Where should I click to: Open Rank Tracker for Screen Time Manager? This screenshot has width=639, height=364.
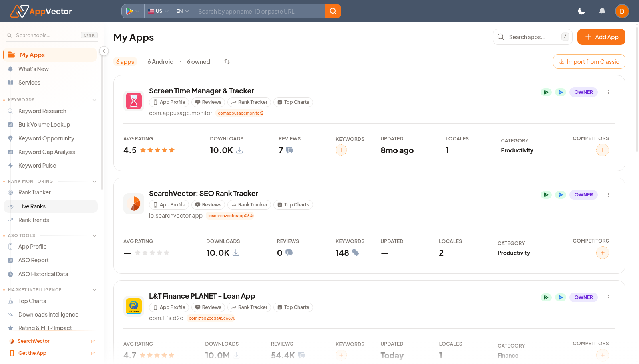point(249,102)
